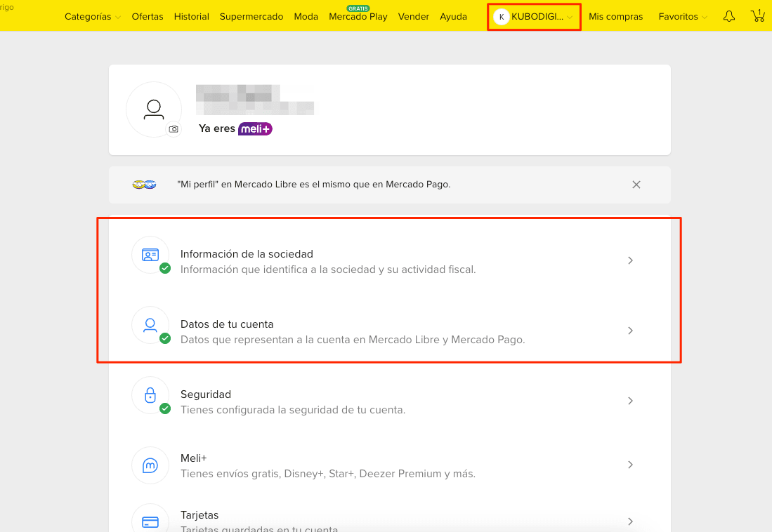The width and height of the screenshot is (772, 532).
Task: Open Datos de tu cuenta title
Action: [227, 324]
